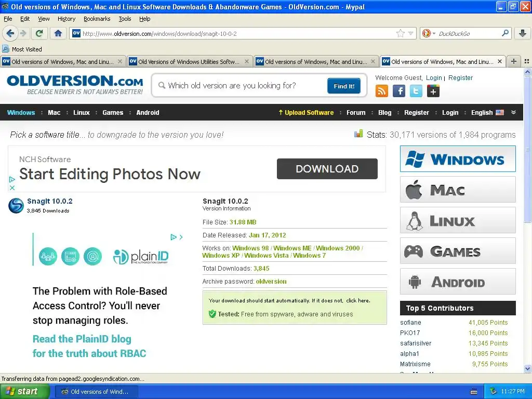This screenshot has height=399, width=532.
Task: Click AdChoices icon on plainID ad
Action: click(x=174, y=237)
